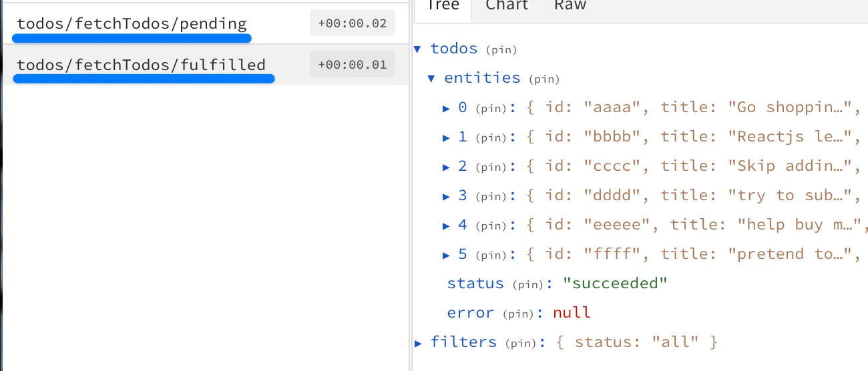The height and width of the screenshot is (371, 868).
Task: Click the "help buy m…" entity preview text
Action: pyautogui.click(x=800, y=225)
